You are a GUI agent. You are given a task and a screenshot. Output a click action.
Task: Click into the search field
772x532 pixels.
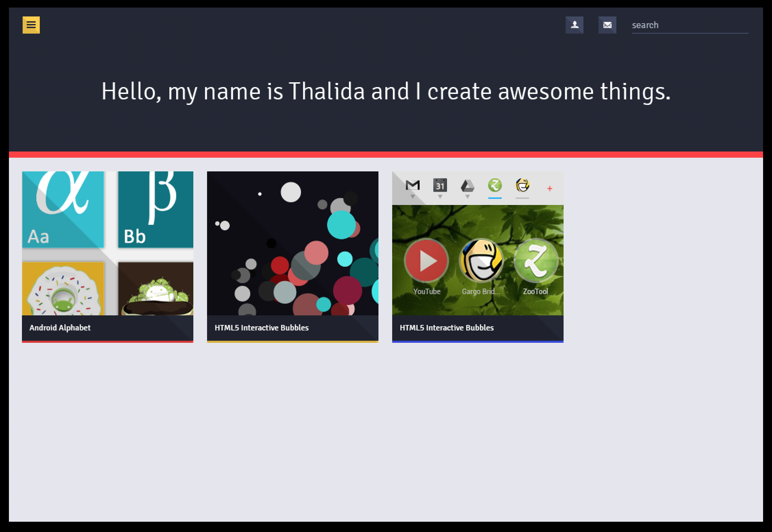(x=689, y=25)
